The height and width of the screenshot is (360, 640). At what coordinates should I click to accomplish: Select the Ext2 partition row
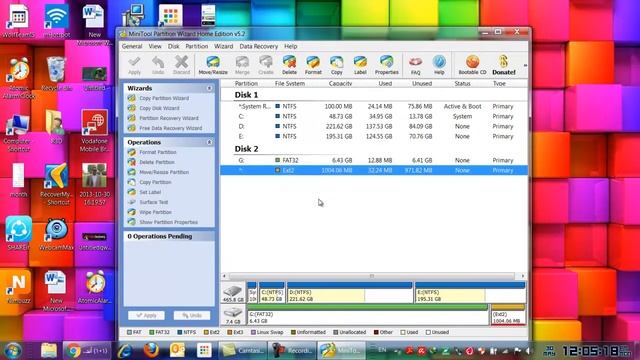coord(373,170)
